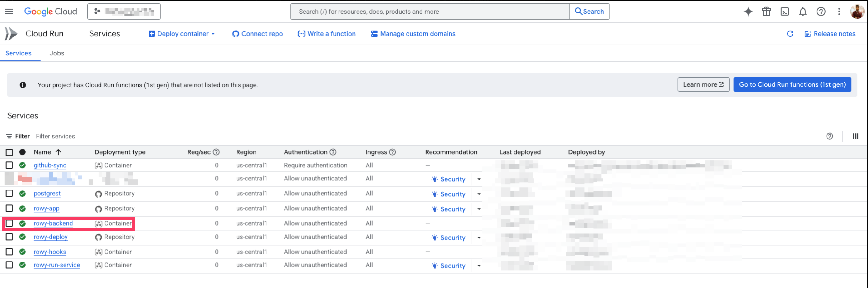Image resolution: width=868 pixels, height=288 pixels.
Task: Click the status column header dot
Action: 22,152
